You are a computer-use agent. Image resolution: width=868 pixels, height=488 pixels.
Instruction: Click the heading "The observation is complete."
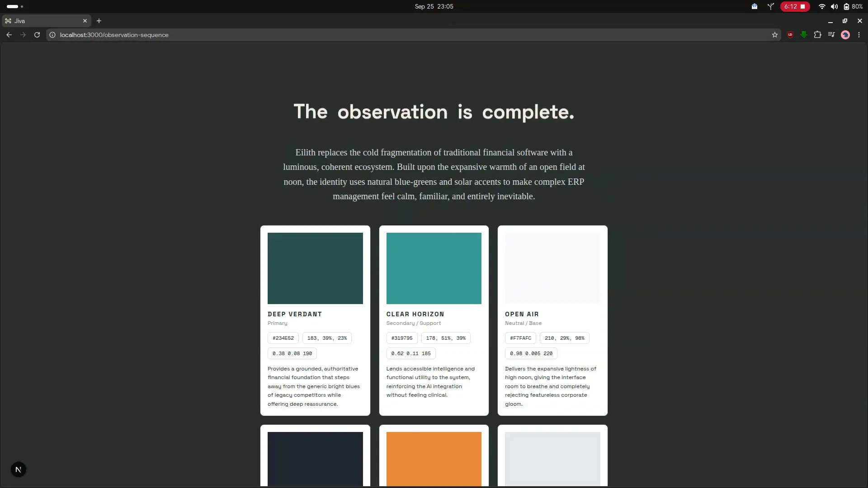pyautogui.click(x=434, y=112)
